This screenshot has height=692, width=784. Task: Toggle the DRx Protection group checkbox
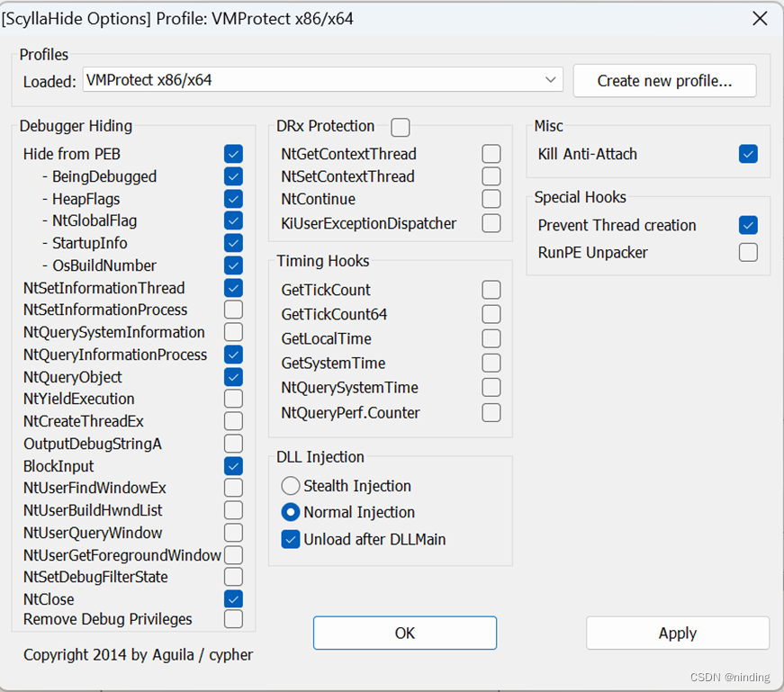click(x=401, y=127)
